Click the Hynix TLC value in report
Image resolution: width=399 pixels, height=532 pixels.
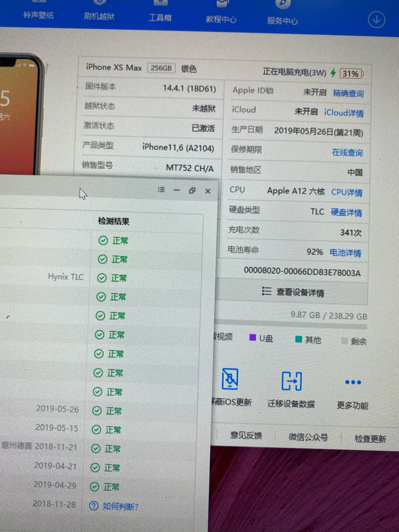coord(66,277)
